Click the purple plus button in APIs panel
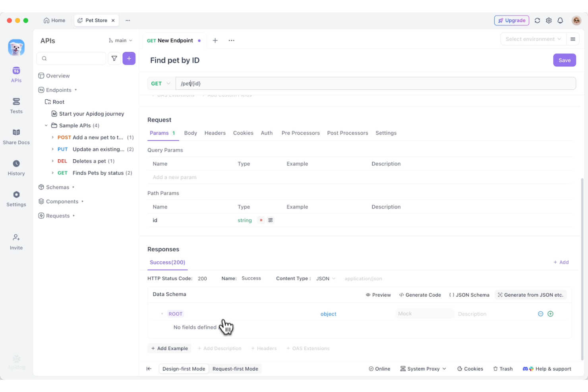This screenshot has width=588, height=392. (129, 58)
